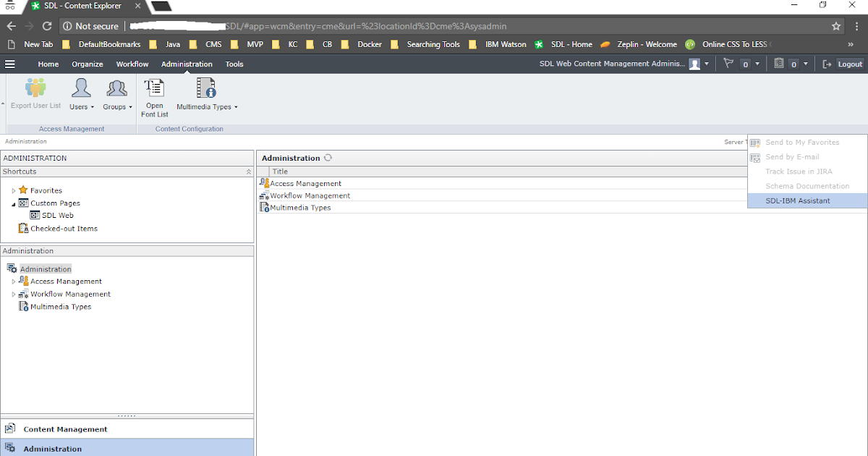Screen dimensions: 868x456
Task: Expand the Access Management tree item
Action: (13, 281)
